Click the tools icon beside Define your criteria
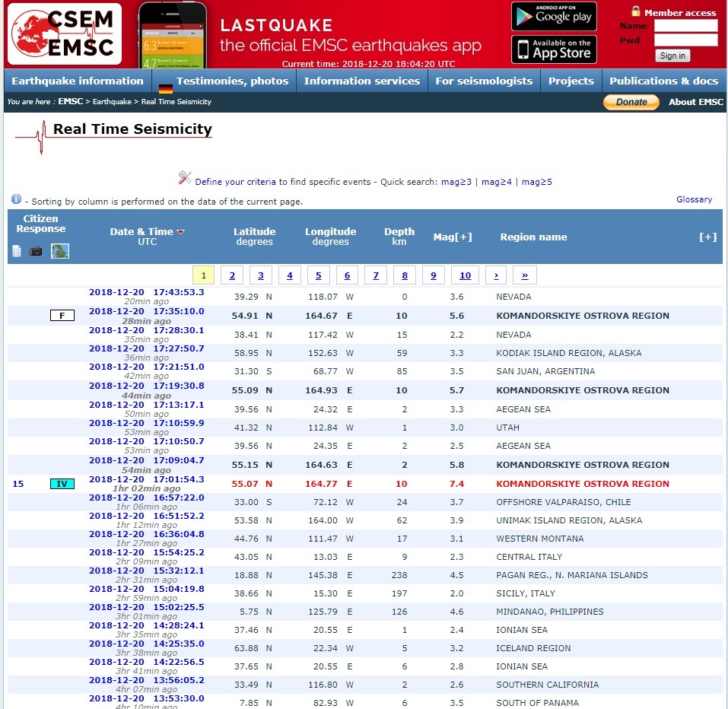The image size is (728, 709). (x=185, y=178)
